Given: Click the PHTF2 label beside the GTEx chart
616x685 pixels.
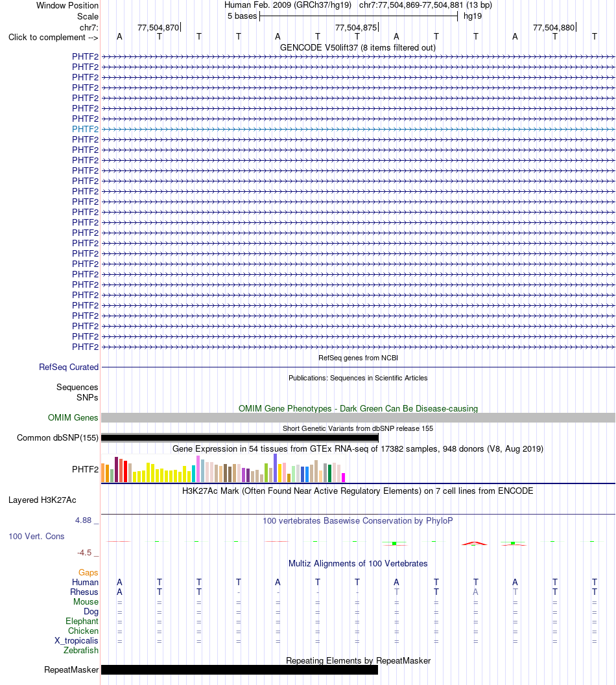Looking at the screenshot, I should 85,470.
